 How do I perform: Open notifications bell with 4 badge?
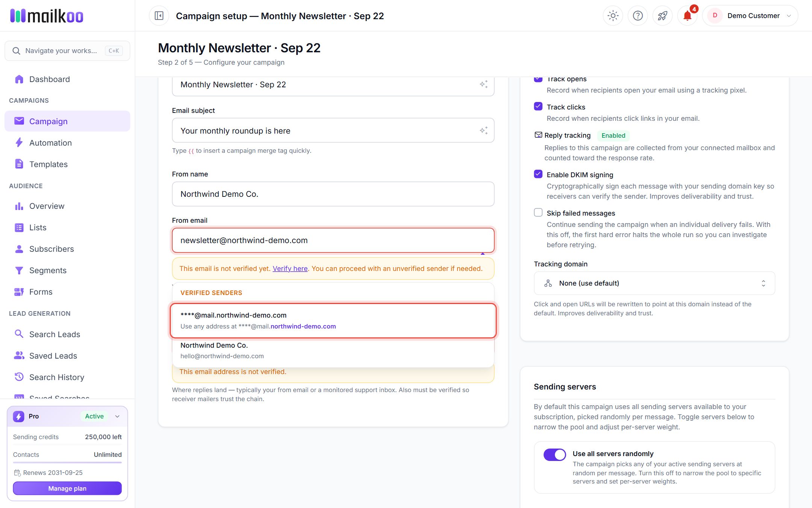(687, 16)
